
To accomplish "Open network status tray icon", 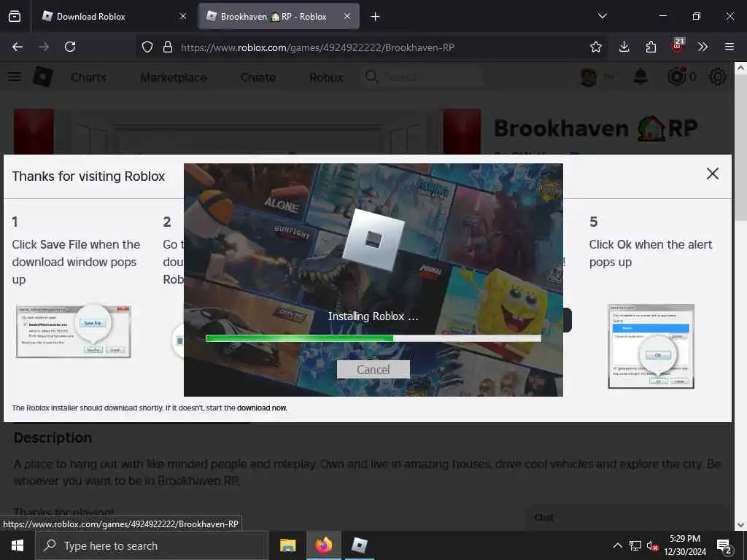I will click(635, 545).
